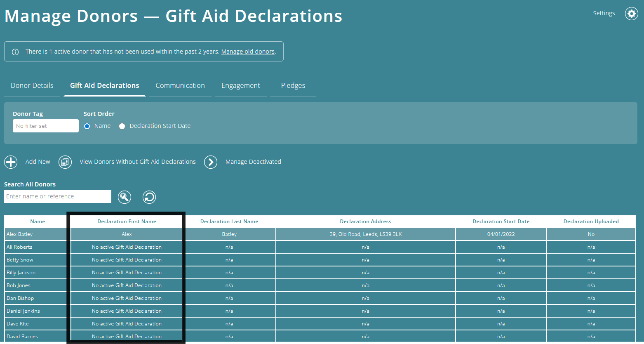Click the info icon in the donor notice banner
Viewport: 644px width, 344px height.
pyautogui.click(x=15, y=51)
